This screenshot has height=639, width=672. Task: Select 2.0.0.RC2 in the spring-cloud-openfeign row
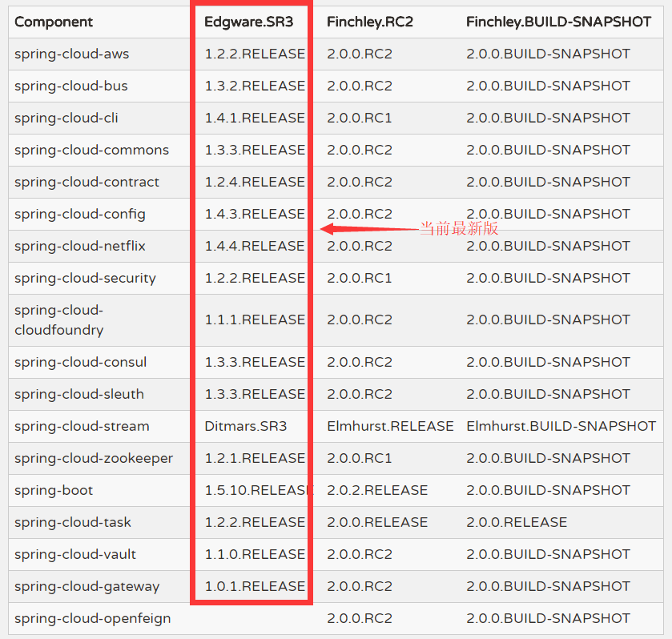(360, 618)
